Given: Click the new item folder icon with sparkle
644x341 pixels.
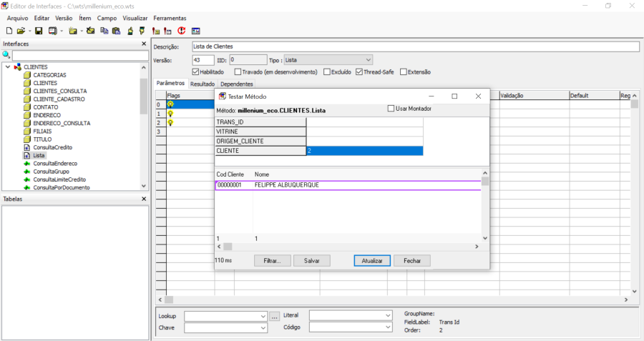Looking at the screenshot, I should [73, 31].
